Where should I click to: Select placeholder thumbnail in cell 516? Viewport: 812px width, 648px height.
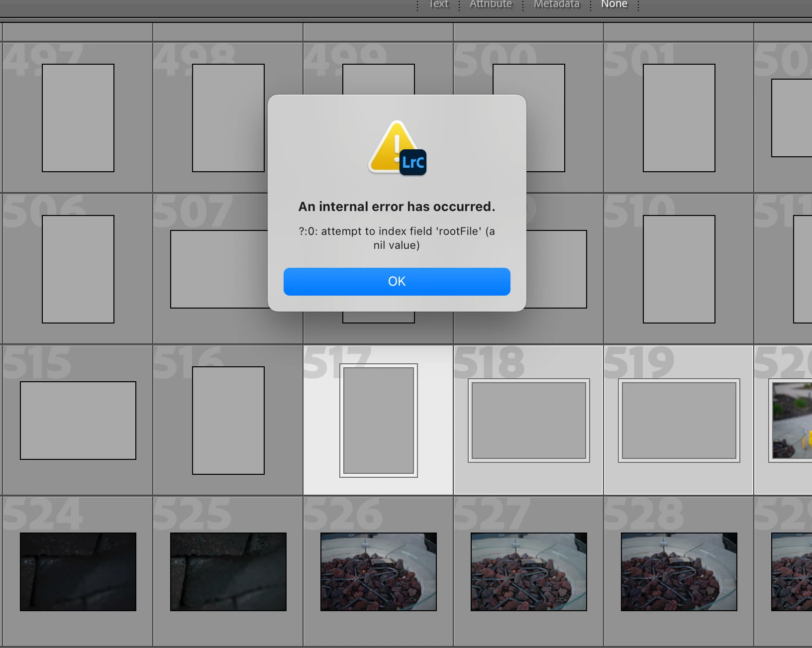[x=228, y=421]
